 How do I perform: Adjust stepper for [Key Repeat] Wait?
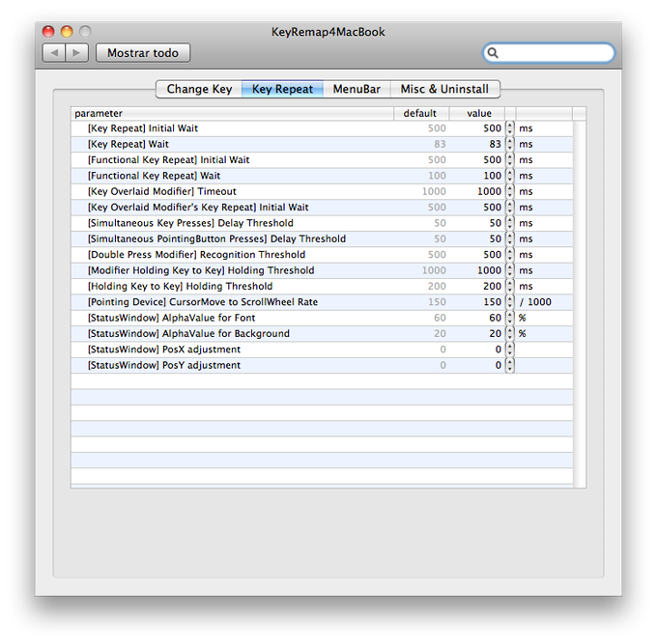tap(509, 145)
